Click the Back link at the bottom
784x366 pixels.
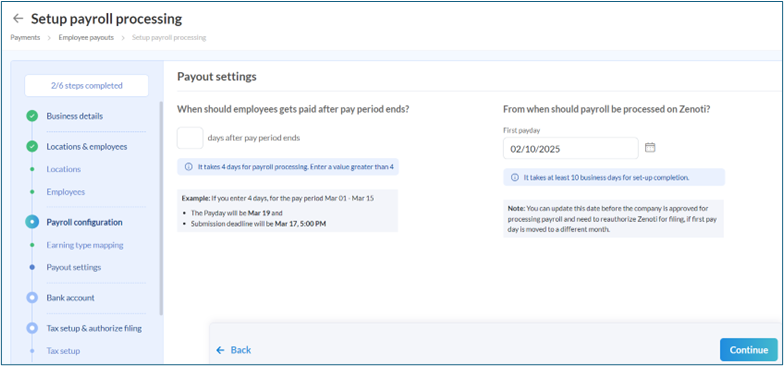(234, 350)
